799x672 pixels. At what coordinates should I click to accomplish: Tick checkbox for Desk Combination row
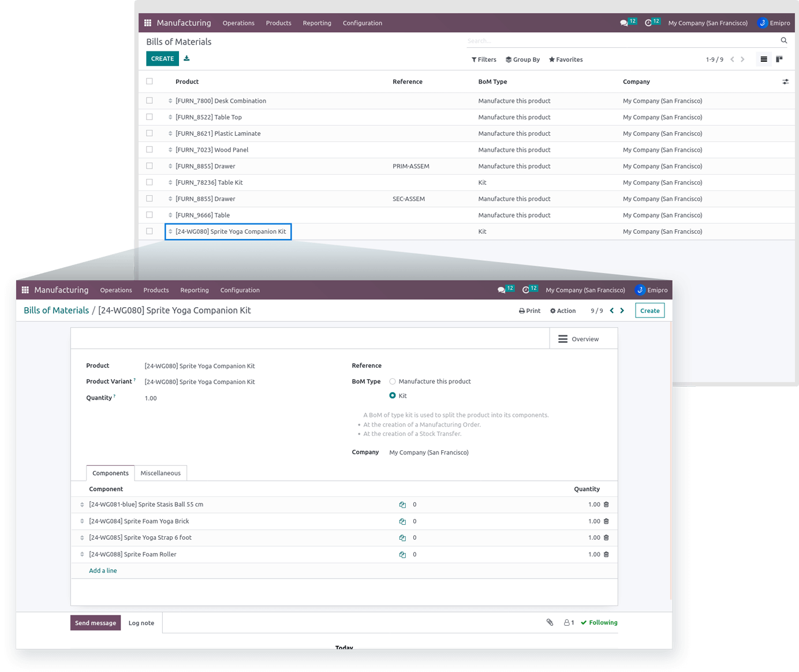[150, 100]
